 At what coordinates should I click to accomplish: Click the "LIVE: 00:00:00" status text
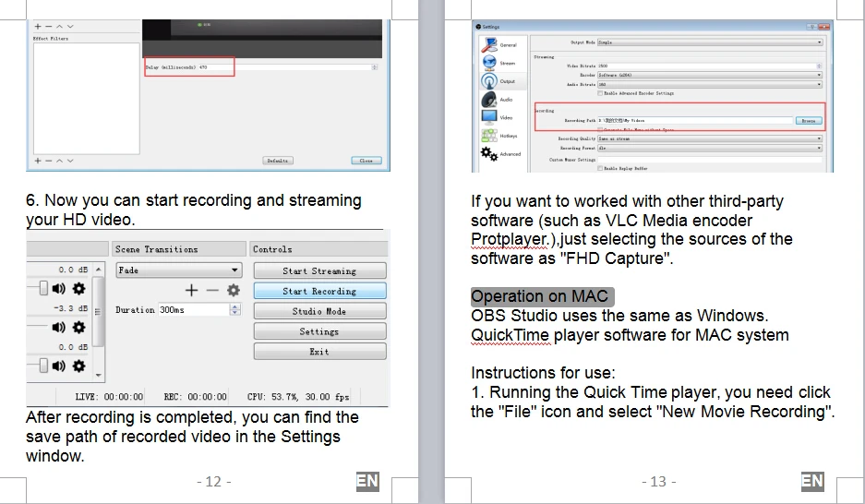[x=109, y=397]
